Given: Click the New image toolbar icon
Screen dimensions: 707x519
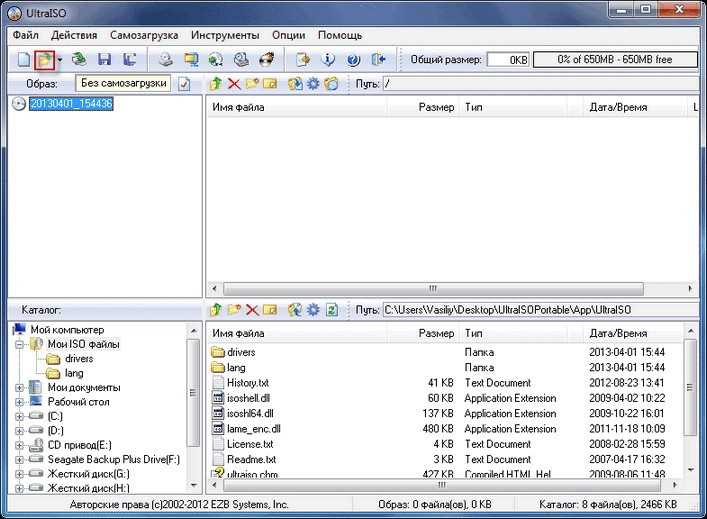Looking at the screenshot, I should [24, 60].
